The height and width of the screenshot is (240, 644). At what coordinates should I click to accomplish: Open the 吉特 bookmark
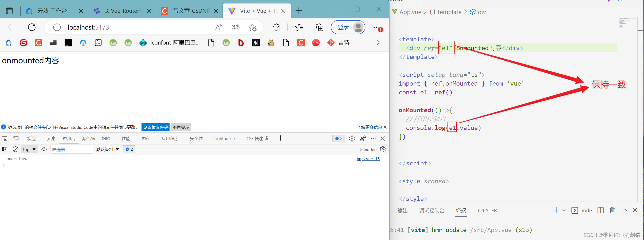click(x=338, y=43)
